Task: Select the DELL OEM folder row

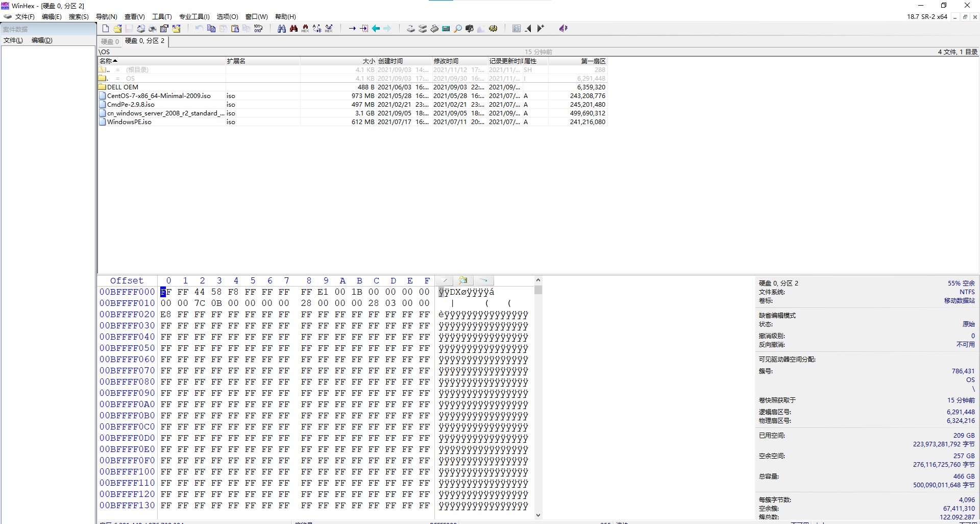Action: tap(352, 87)
